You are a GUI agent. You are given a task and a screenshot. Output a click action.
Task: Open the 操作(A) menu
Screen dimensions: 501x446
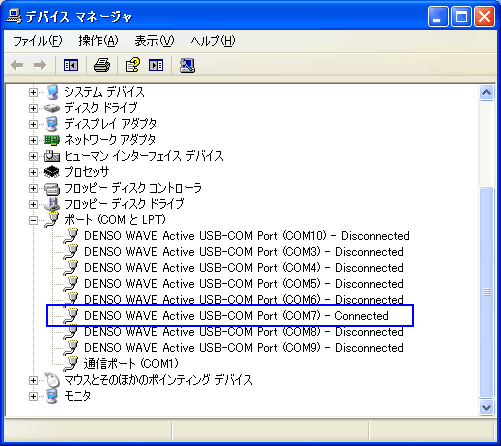98,41
